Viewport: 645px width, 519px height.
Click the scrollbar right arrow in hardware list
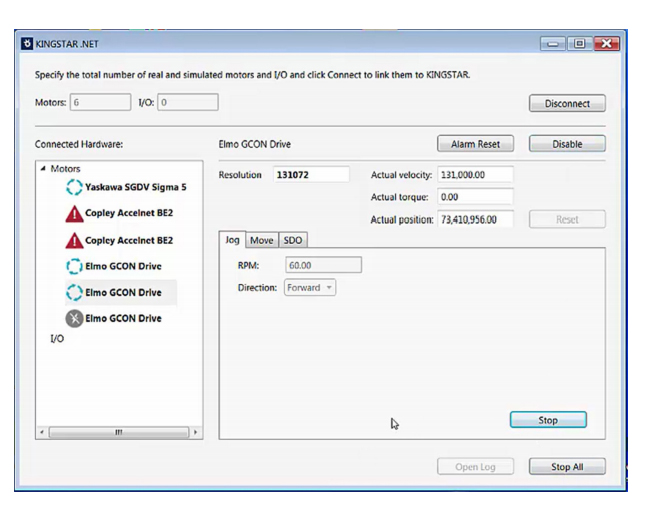tap(195, 432)
